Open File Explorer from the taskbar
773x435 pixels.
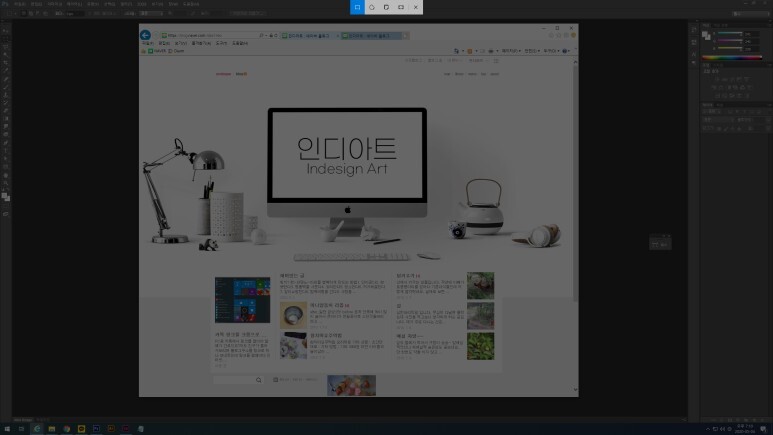[52, 429]
